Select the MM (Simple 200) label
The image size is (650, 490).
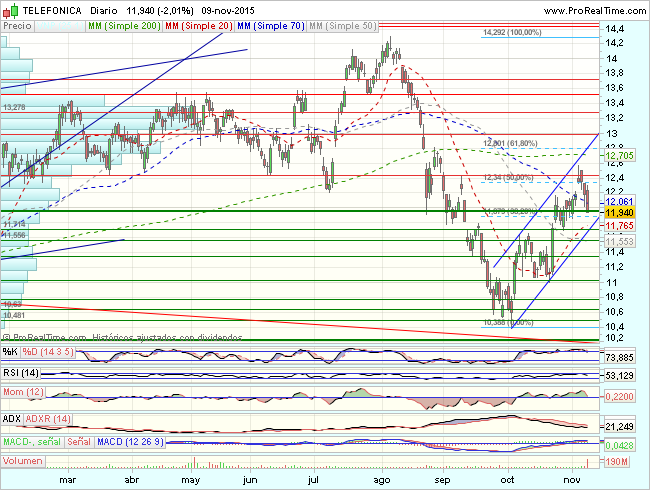coord(124,26)
